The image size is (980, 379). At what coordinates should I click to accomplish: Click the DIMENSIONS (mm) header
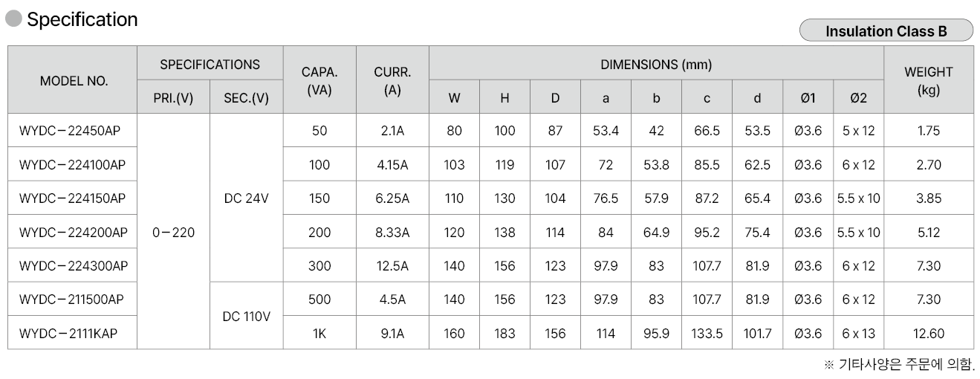656,65
